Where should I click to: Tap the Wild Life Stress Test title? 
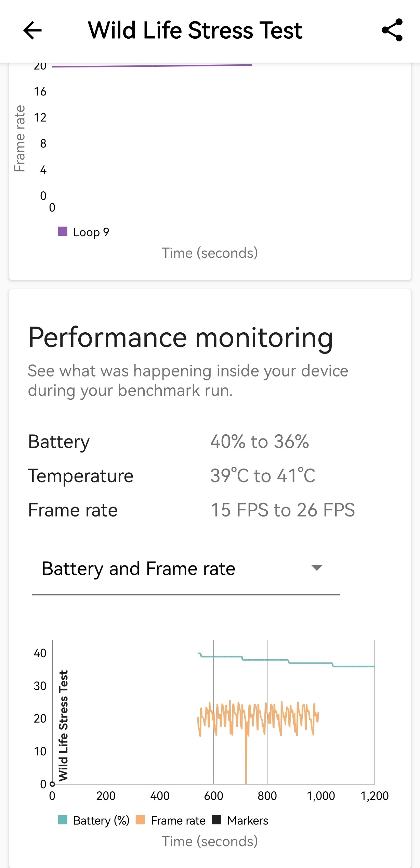[195, 30]
